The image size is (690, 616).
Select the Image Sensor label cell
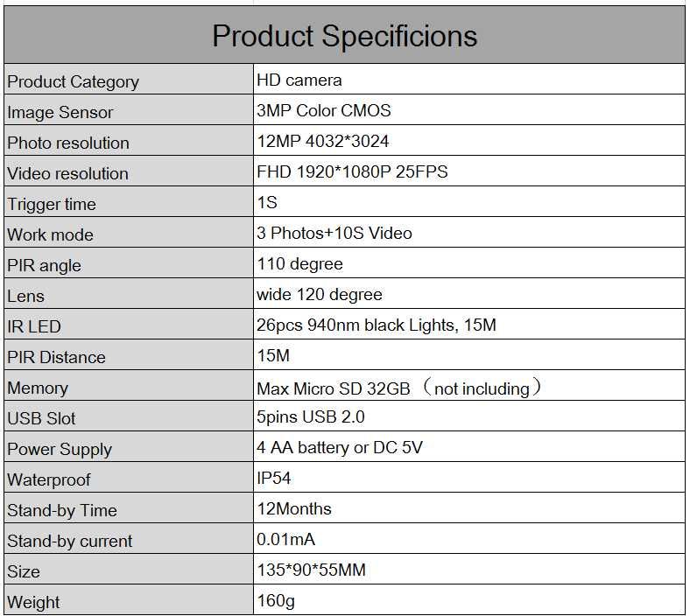click(x=129, y=109)
